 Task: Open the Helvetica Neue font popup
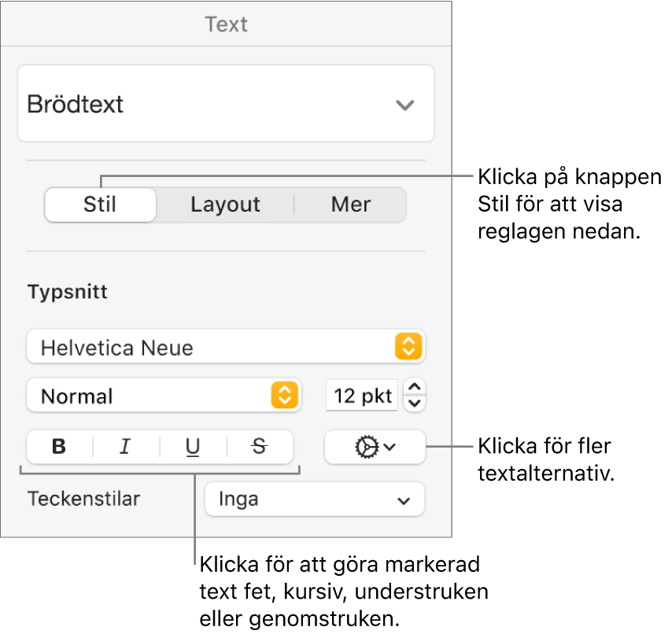click(226, 346)
